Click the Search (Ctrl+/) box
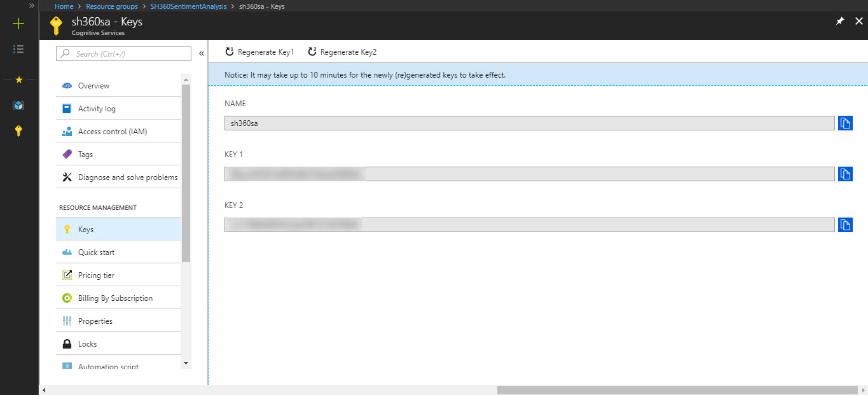Image resolution: width=868 pixels, height=395 pixels. pos(123,53)
